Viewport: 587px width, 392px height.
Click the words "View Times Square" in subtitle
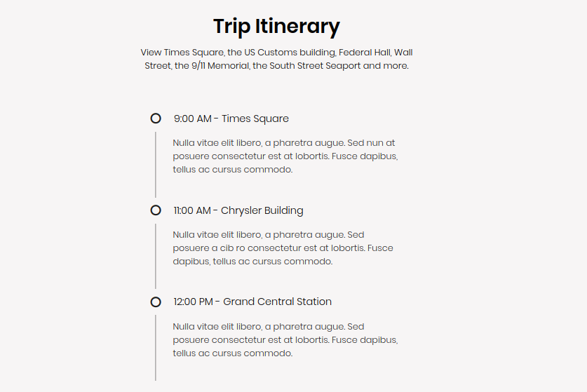[x=182, y=53]
